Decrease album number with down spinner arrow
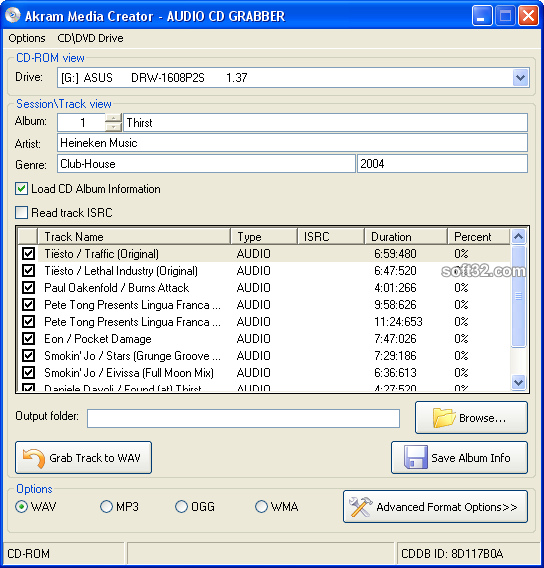 click(x=113, y=127)
